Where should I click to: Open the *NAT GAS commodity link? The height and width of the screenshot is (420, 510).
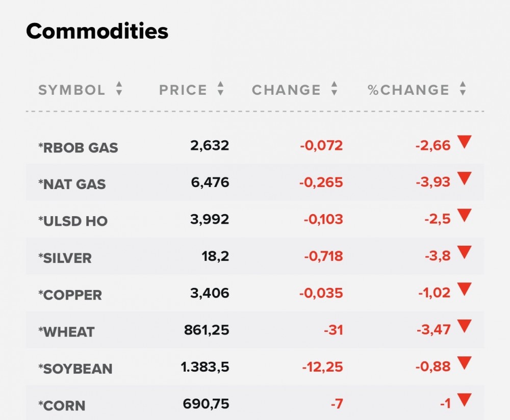(72, 185)
